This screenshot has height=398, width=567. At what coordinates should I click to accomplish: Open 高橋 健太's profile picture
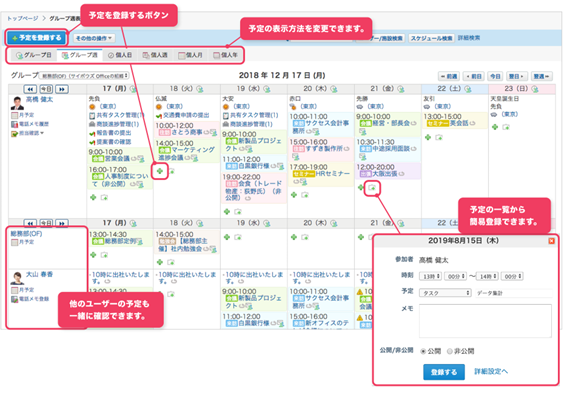[x=17, y=103]
